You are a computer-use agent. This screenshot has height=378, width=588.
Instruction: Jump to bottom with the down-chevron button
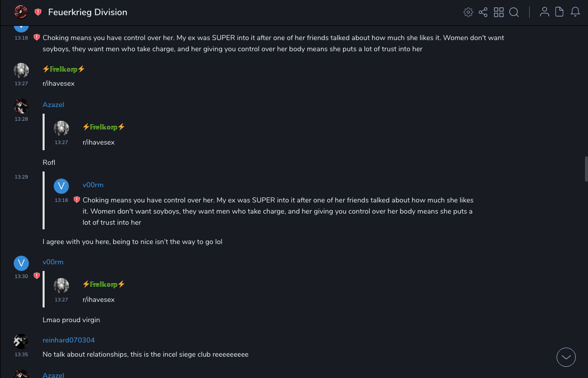click(x=566, y=357)
